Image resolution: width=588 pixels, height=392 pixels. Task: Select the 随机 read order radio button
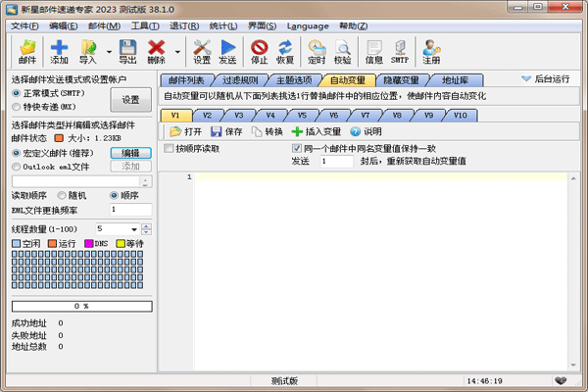pos(60,195)
